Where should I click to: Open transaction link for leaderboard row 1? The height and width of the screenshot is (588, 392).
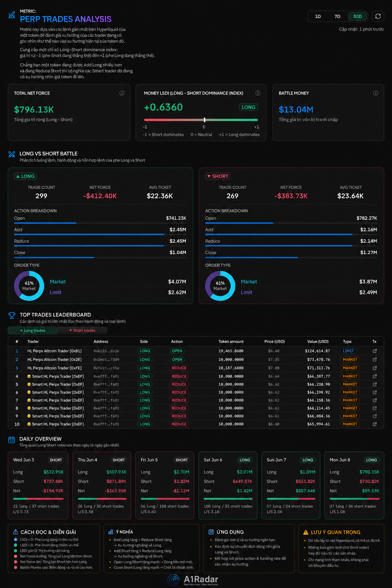(x=374, y=351)
